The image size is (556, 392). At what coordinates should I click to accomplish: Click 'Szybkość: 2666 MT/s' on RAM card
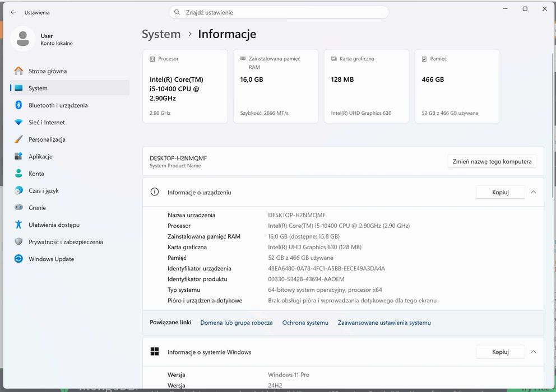coord(264,113)
